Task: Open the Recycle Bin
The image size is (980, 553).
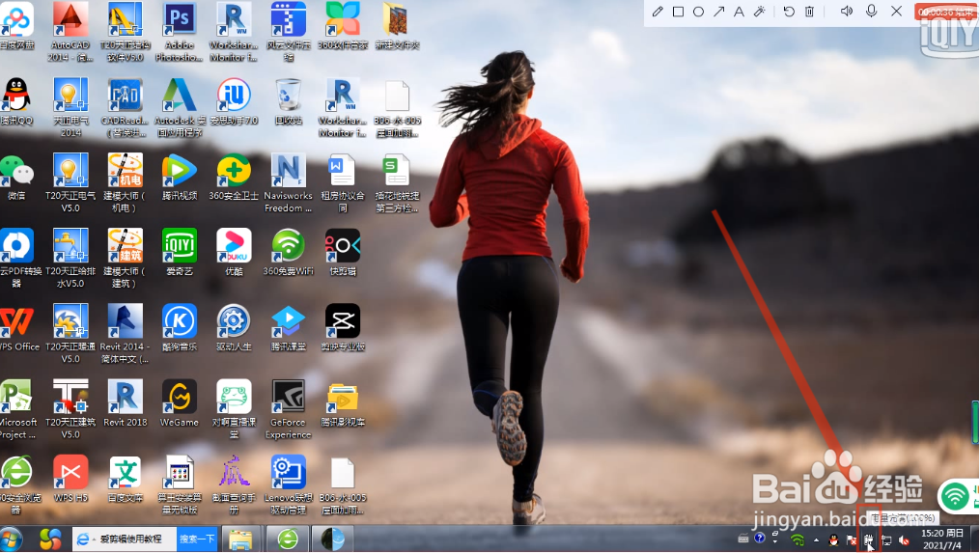Action: [288, 101]
